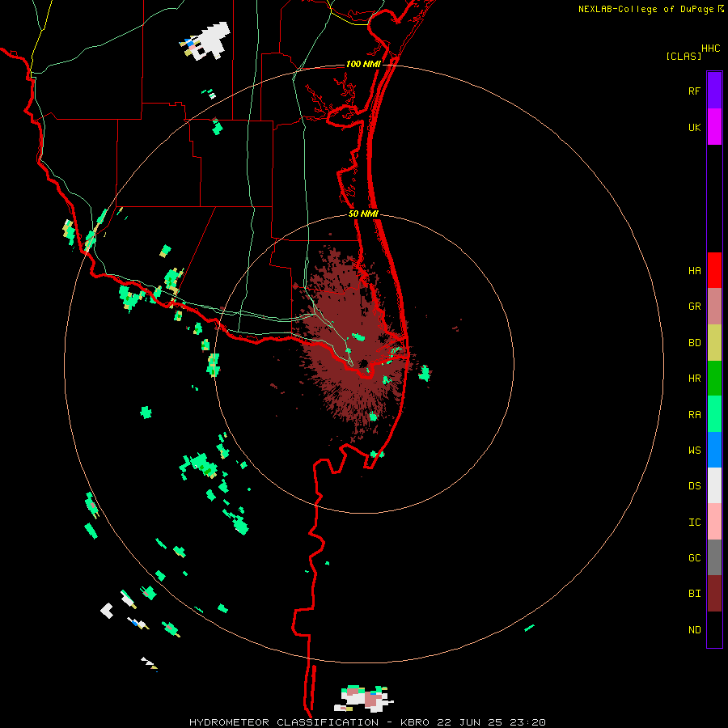The height and width of the screenshot is (728, 728).
Task: Click the "GC" legend label
Action: pyautogui.click(x=694, y=558)
